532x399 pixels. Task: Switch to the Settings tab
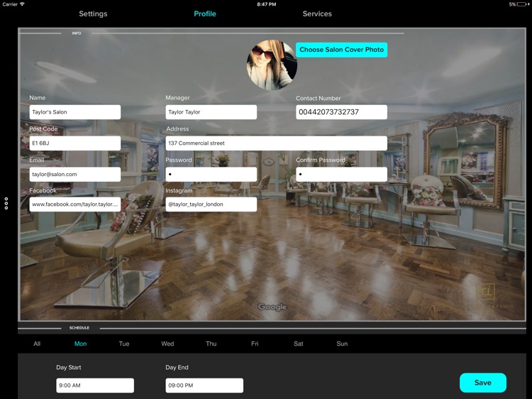pyautogui.click(x=93, y=14)
